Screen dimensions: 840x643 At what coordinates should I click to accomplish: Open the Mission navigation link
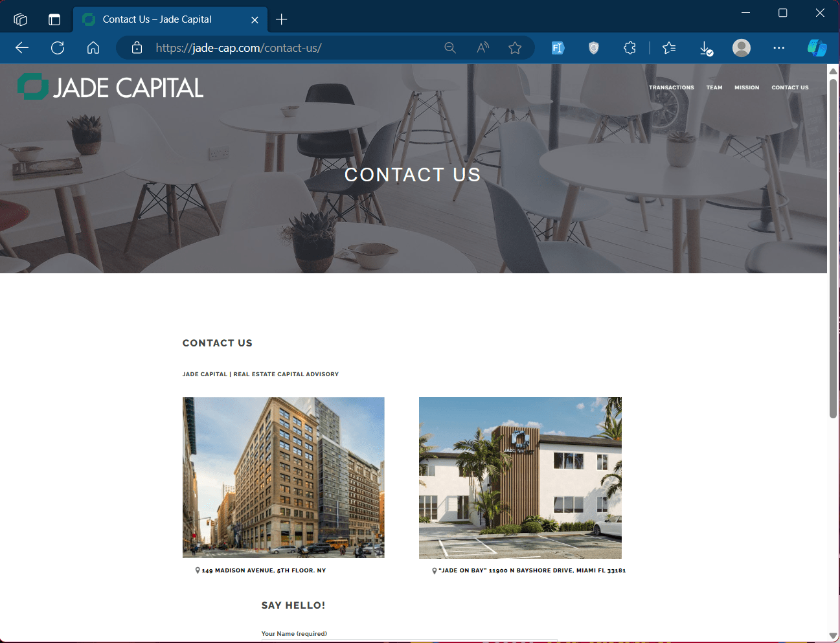pos(747,87)
